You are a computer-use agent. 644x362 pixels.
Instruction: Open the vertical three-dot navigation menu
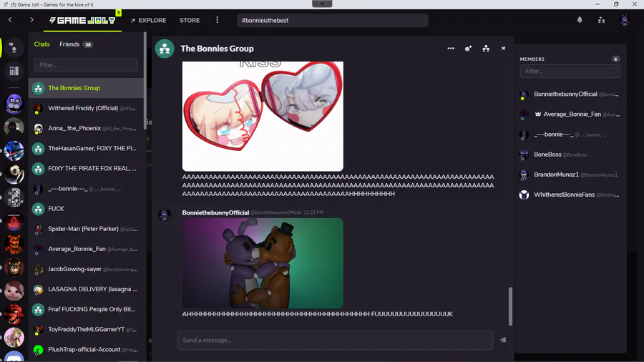[218, 20]
